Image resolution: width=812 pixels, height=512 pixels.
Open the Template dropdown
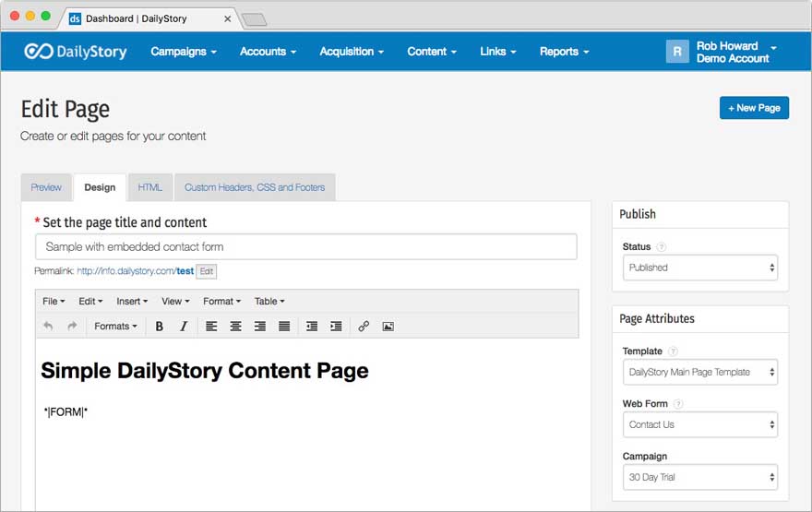(x=700, y=372)
